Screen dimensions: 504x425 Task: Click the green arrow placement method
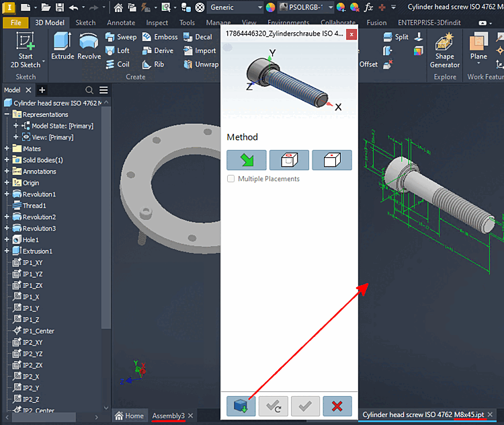point(247,160)
